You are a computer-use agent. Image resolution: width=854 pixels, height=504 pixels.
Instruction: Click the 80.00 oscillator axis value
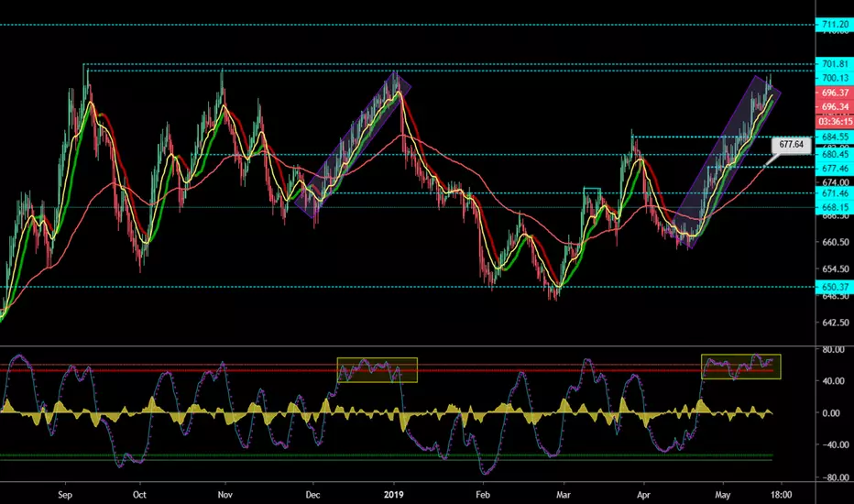pos(833,349)
